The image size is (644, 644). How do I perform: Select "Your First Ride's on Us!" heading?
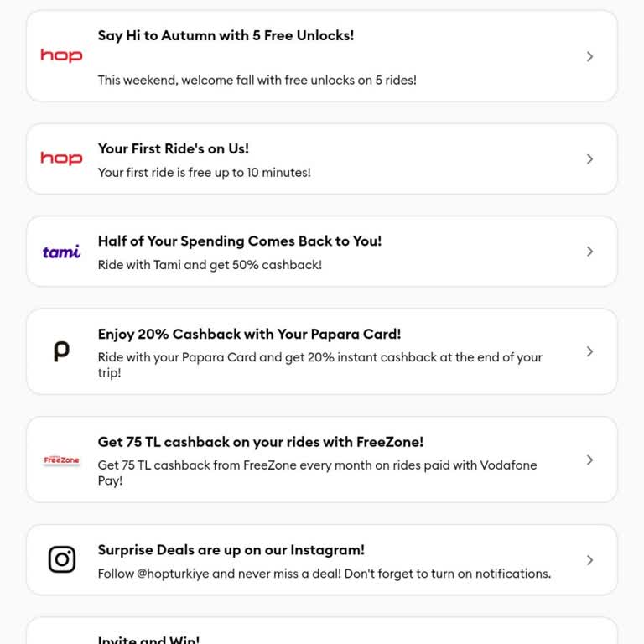coord(173,148)
